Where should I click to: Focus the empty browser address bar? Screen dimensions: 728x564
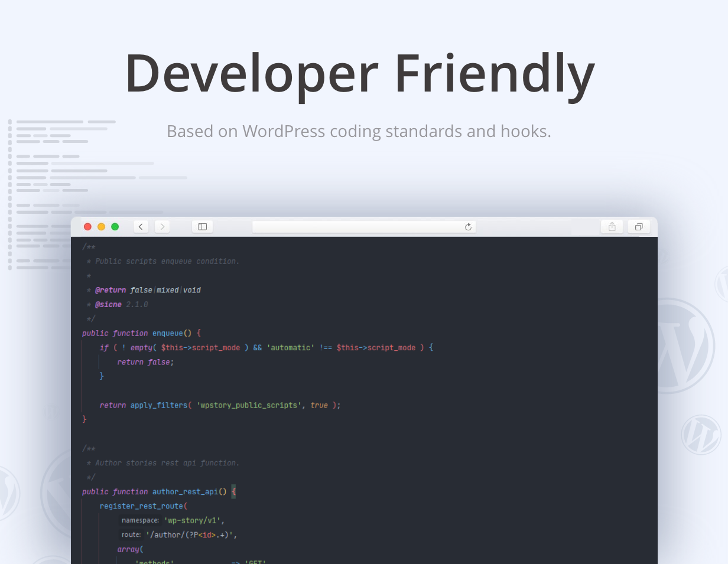tap(364, 227)
